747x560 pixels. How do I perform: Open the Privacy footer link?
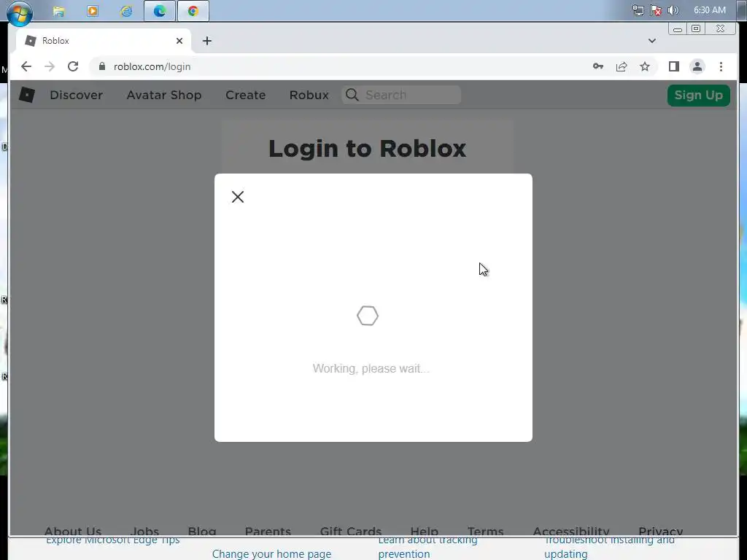660,531
